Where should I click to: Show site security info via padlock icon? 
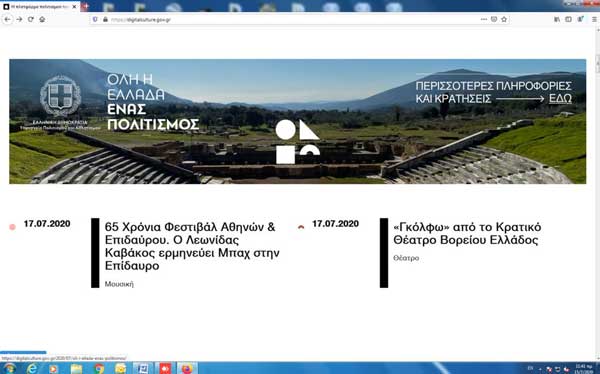point(105,19)
